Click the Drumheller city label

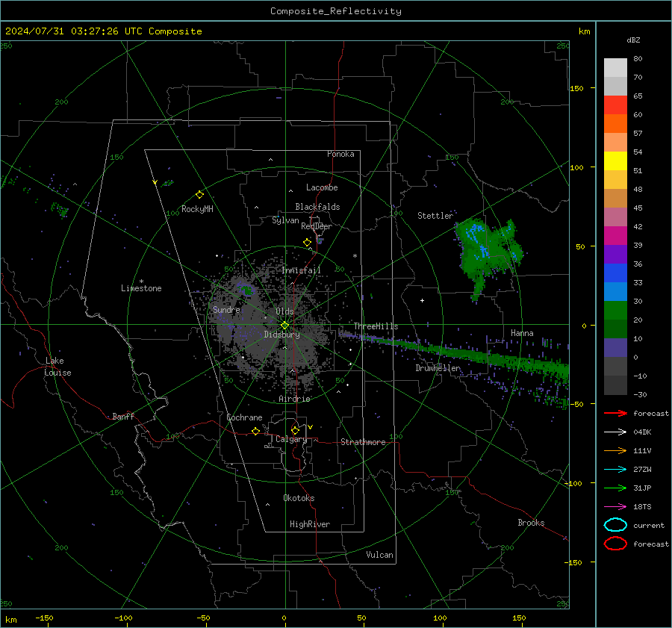click(x=438, y=368)
